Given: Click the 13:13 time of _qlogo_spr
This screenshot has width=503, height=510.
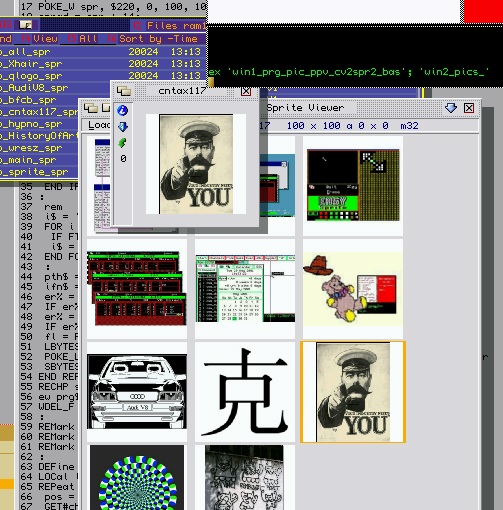Looking at the screenshot, I should click(x=186, y=76).
